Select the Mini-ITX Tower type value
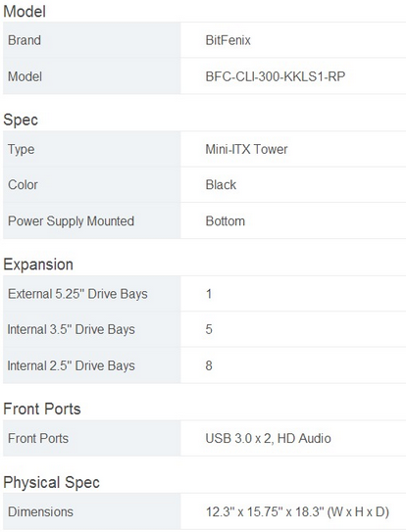Screen dimensions: 406x532 [246, 149]
